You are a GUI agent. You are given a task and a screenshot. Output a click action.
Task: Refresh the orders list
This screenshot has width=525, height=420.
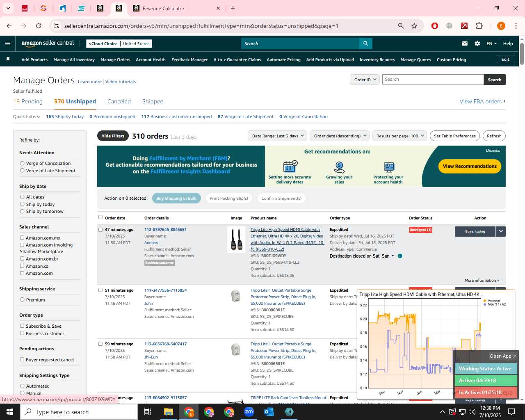(494, 136)
